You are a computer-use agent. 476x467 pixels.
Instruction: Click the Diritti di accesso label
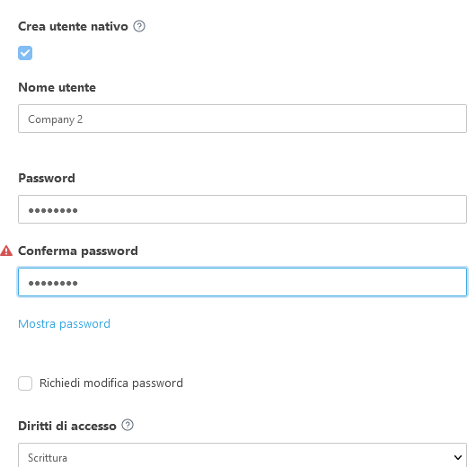coord(67,426)
